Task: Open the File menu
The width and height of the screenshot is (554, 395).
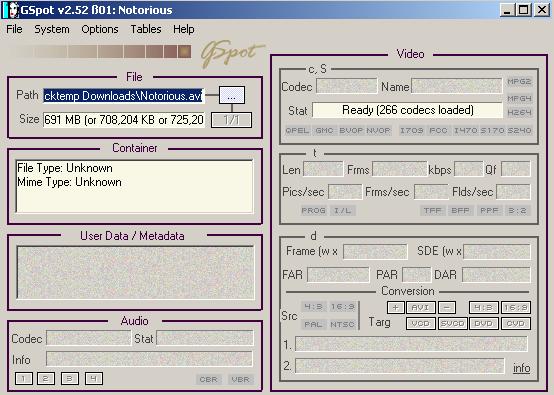Action: [x=14, y=29]
